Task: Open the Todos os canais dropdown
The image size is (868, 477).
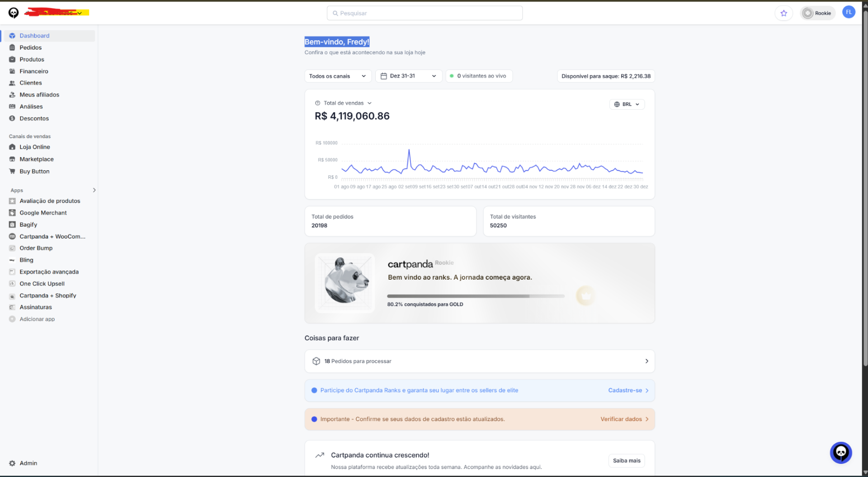Action: pos(338,76)
